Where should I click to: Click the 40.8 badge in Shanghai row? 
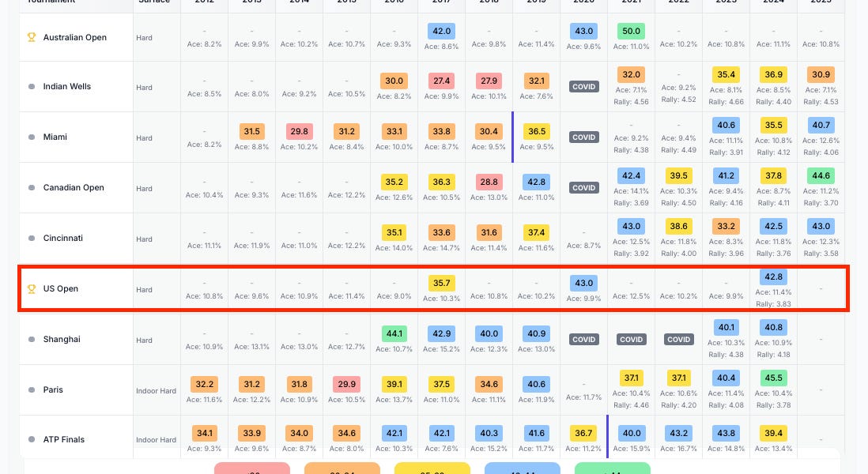773,327
